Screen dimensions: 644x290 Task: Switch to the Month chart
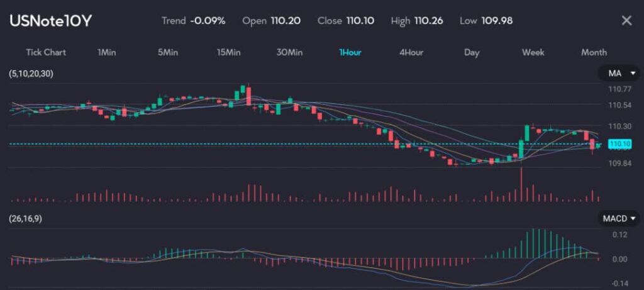click(x=594, y=52)
